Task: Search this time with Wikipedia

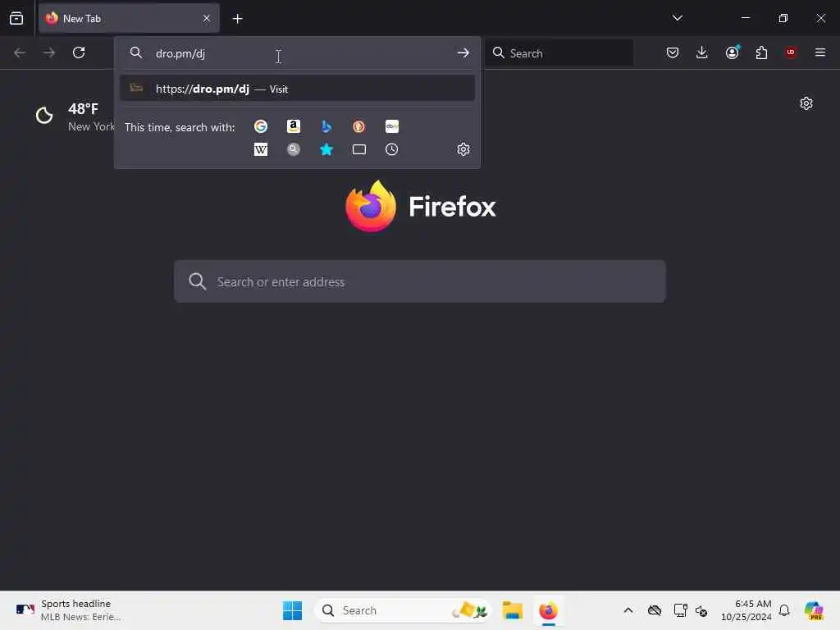Action: [x=261, y=149]
